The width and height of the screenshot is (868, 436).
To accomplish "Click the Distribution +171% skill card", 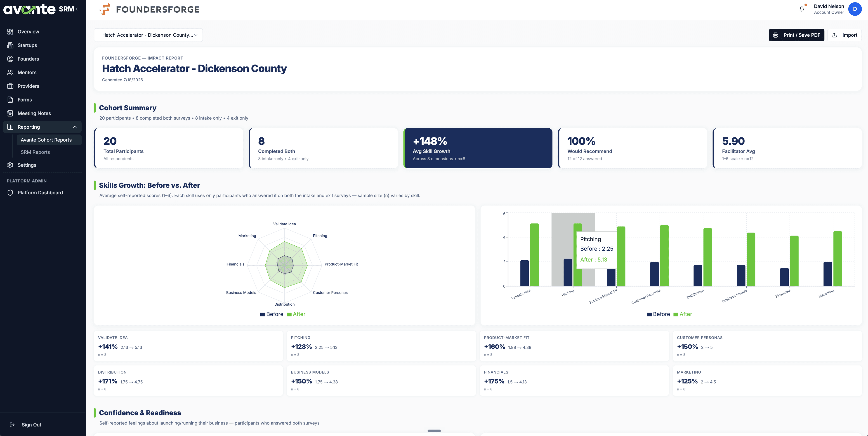I will click(188, 381).
